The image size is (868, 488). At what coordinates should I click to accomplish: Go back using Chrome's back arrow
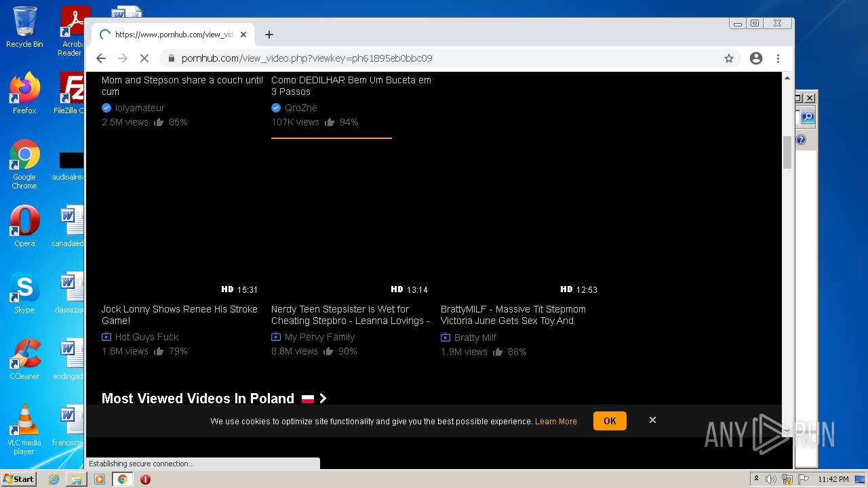(101, 58)
